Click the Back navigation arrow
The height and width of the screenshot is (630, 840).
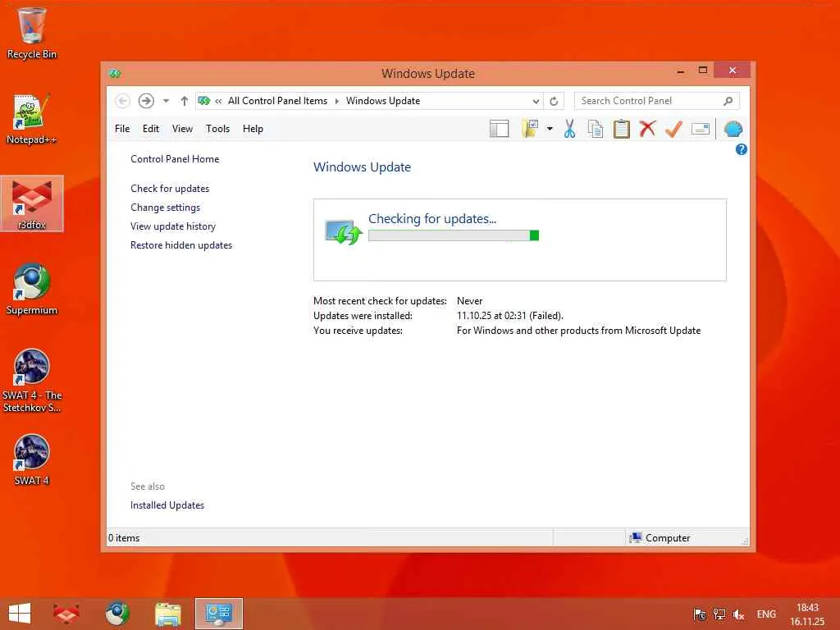tap(123, 101)
